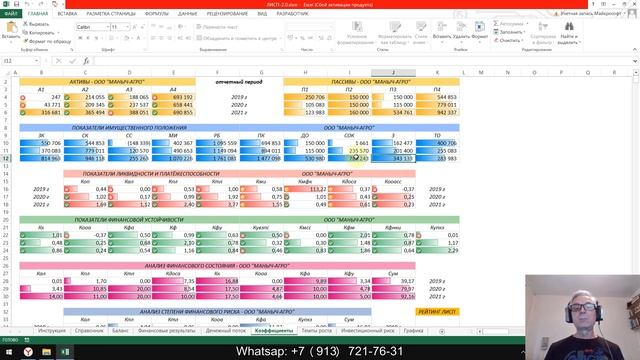This screenshot has height=360, width=640.
Task: Open the Баланс sheet tab
Action: click(120, 331)
